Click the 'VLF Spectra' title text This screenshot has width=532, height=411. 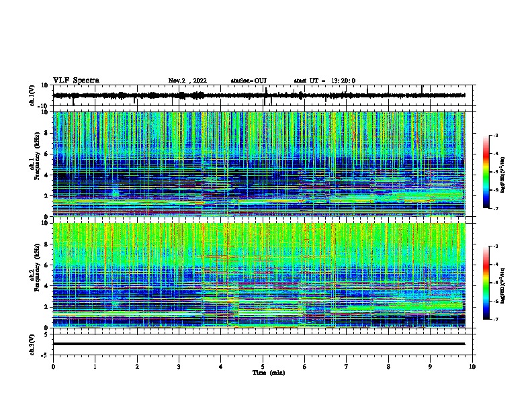coord(76,81)
